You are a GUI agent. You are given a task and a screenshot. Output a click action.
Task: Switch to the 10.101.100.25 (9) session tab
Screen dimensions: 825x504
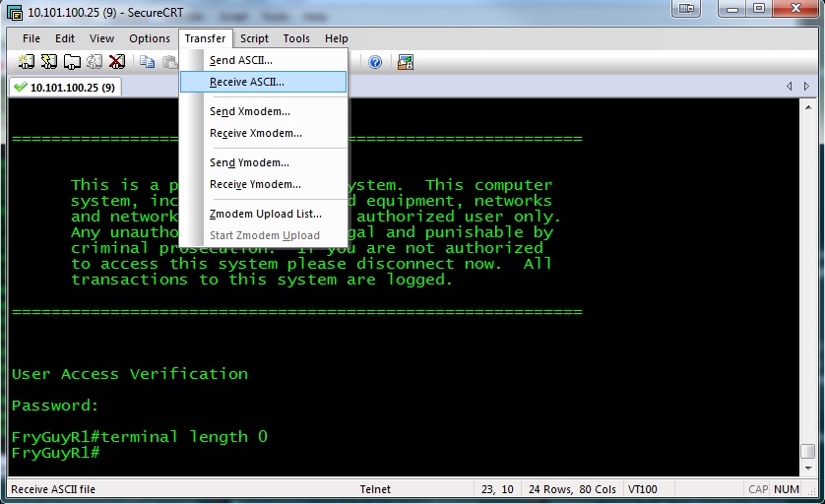click(65, 87)
